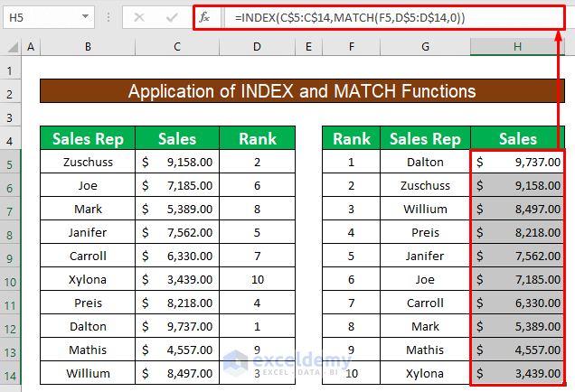This screenshot has width=575, height=392.
Task: Click the Enter checkmark icon in formula bar
Action: (x=172, y=17)
